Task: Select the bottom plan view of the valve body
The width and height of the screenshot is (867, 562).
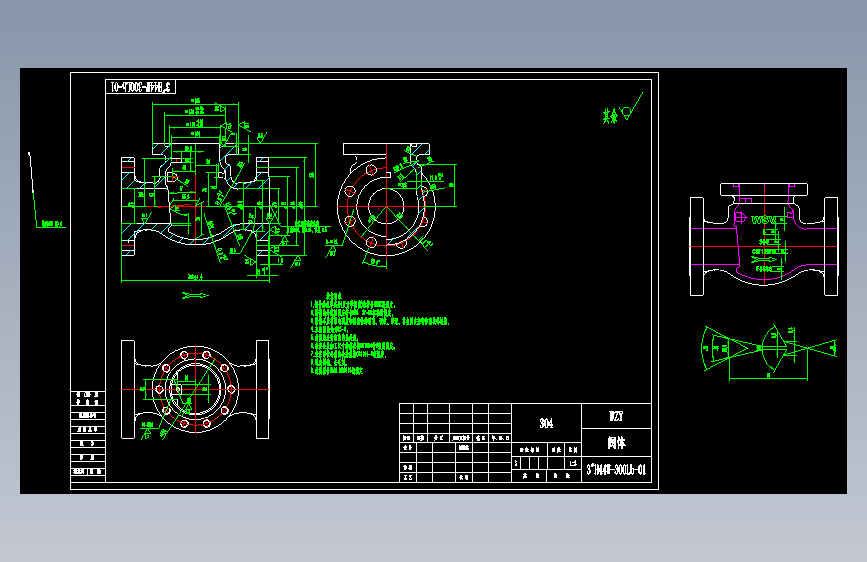Action: (195, 389)
